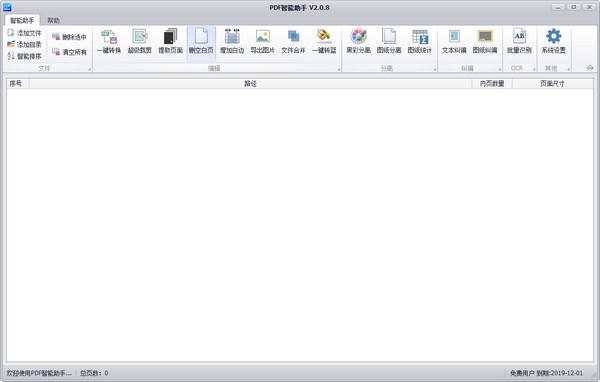This screenshot has width=600, height=382.
Task: Expand the 编辑 group dialog launcher
Action: [x=339, y=69]
